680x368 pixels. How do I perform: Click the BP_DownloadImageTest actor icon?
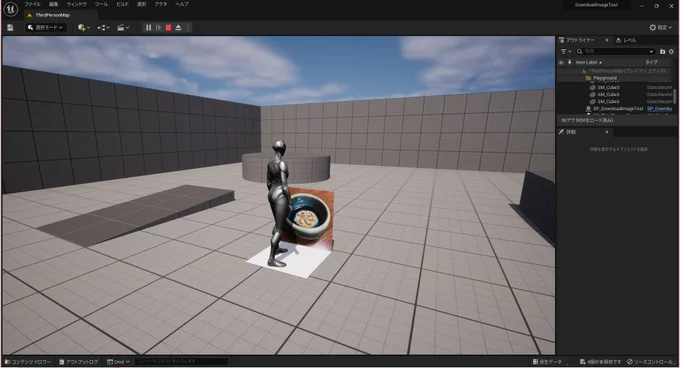point(588,108)
